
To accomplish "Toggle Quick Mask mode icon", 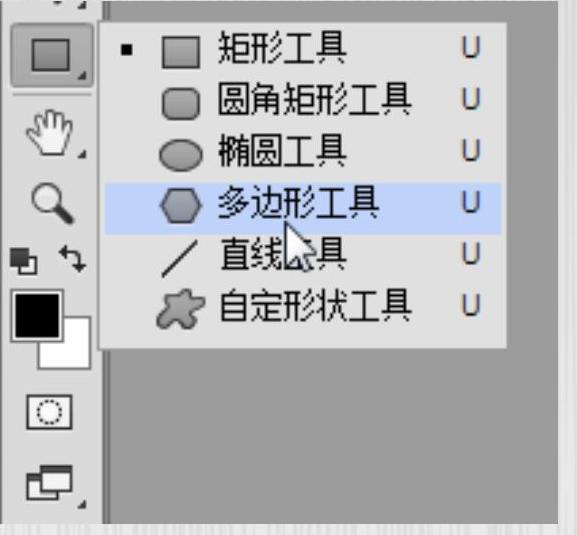I will [49, 412].
